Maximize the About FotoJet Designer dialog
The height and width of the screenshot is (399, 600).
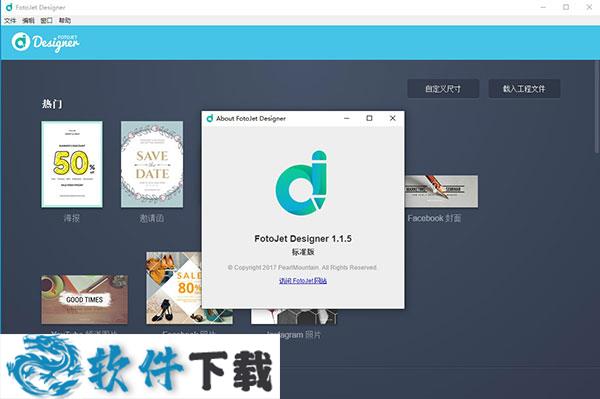369,118
